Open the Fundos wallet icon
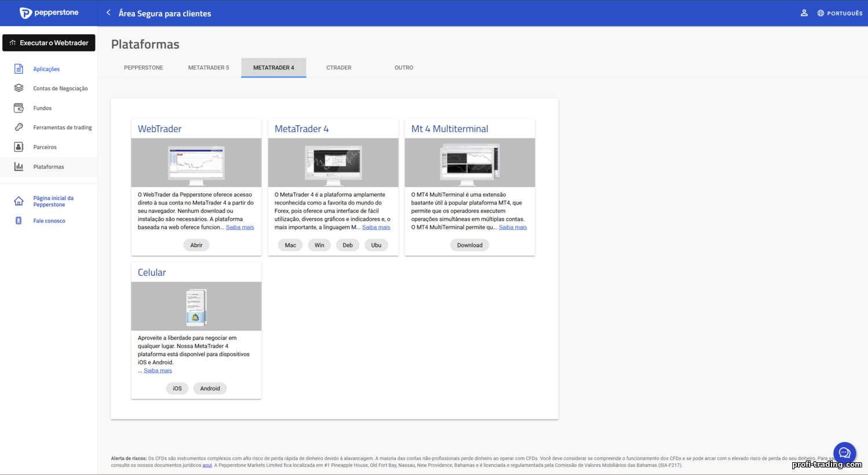 (19, 108)
